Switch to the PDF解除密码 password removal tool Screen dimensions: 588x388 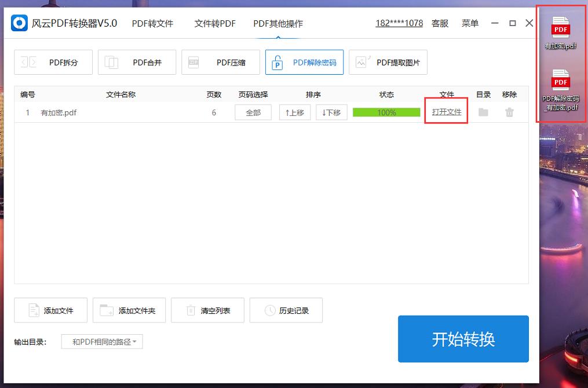tap(304, 62)
